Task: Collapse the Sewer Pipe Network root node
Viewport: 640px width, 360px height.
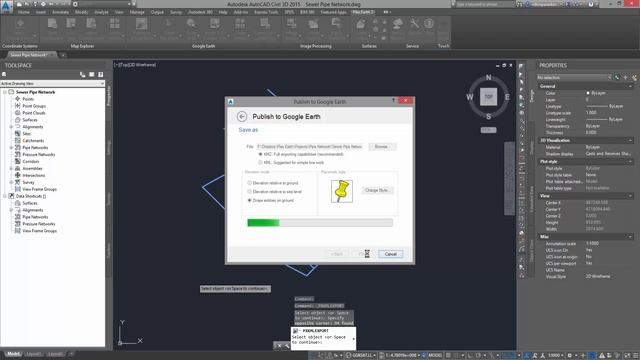Action: click(x=5, y=92)
